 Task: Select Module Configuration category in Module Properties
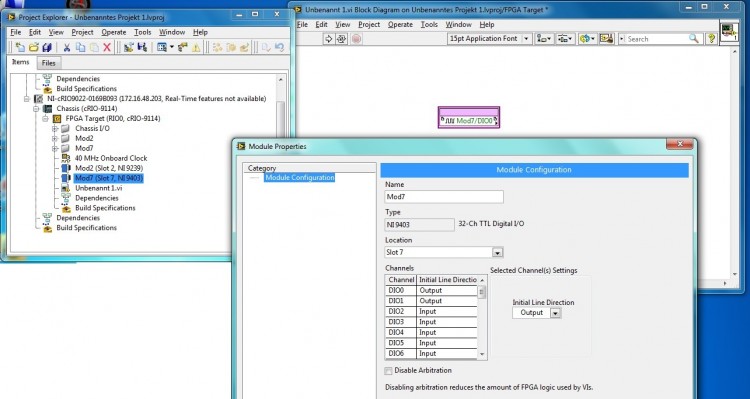299,177
